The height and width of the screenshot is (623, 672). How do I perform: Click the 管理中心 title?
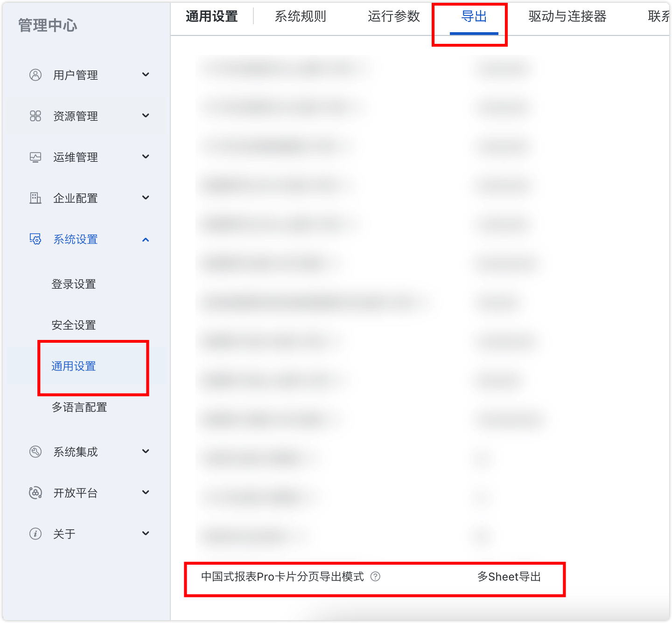click(x=48, y=25)
